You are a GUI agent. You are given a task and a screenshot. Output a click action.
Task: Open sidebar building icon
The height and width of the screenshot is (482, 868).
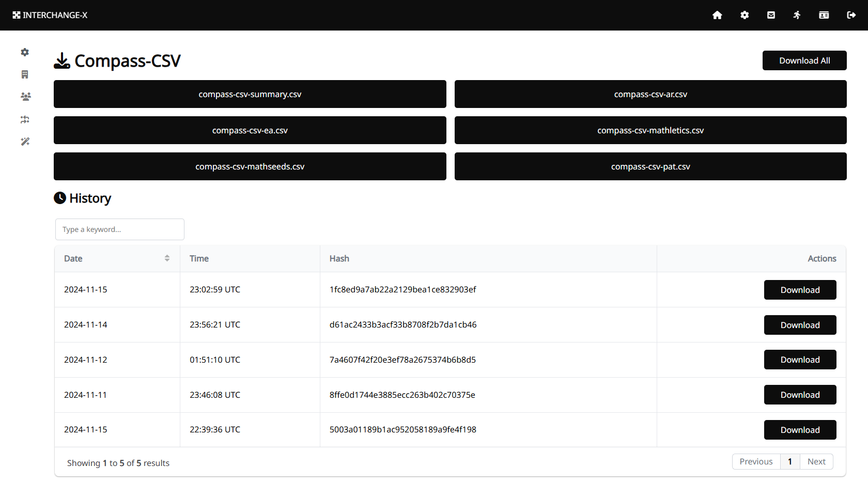click(x=25, y=74)
